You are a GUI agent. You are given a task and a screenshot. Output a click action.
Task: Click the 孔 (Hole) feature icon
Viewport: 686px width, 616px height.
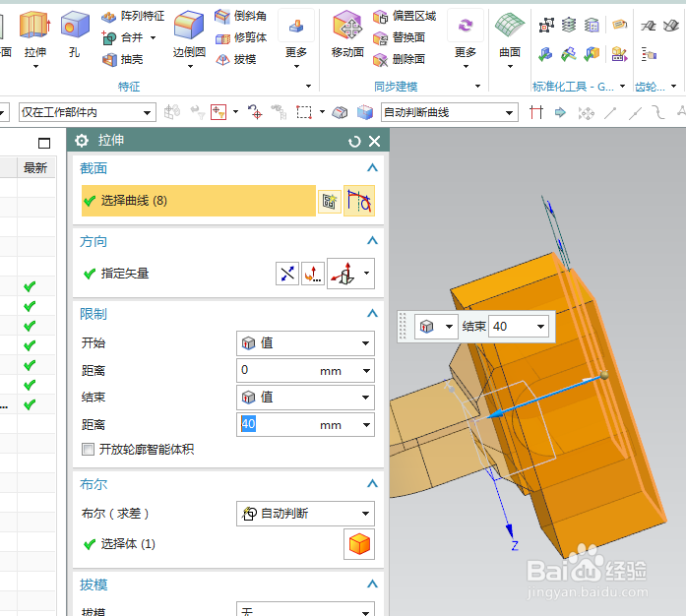point(75,25)
